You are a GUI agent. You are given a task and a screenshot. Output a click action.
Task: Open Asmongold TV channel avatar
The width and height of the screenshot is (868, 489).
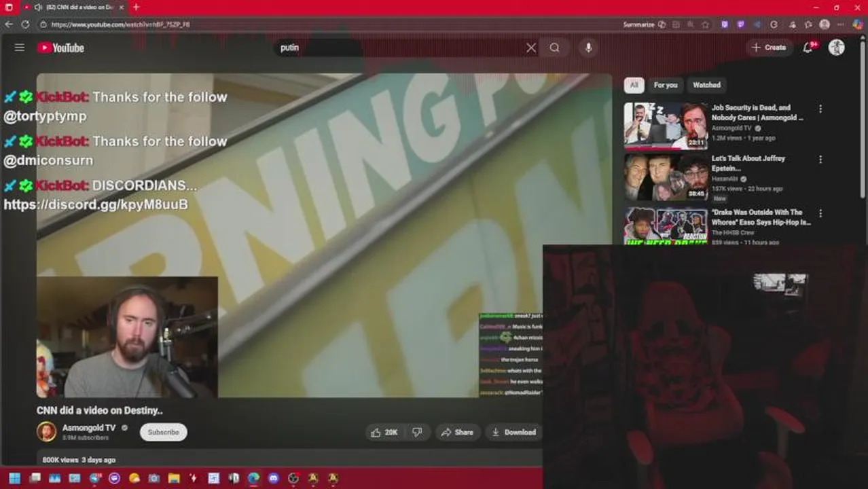(x=46, y=432)
